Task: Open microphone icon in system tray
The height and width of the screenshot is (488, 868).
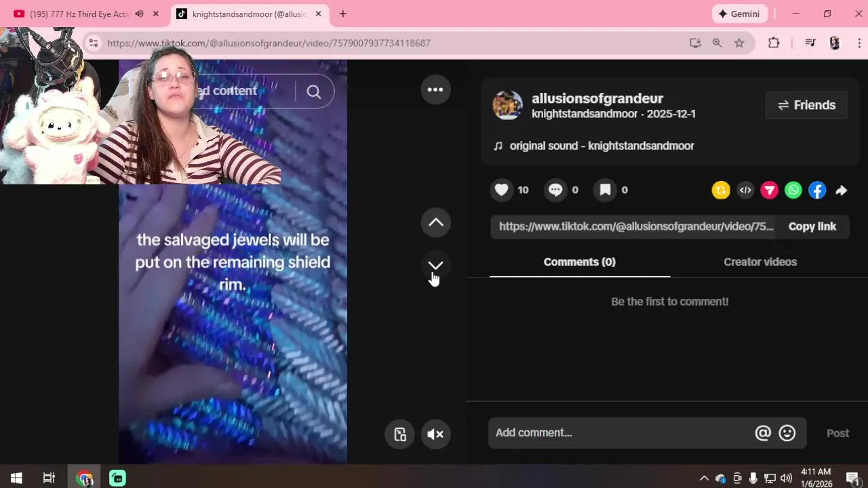Action: pyautogui.click(x=753, y=478)
